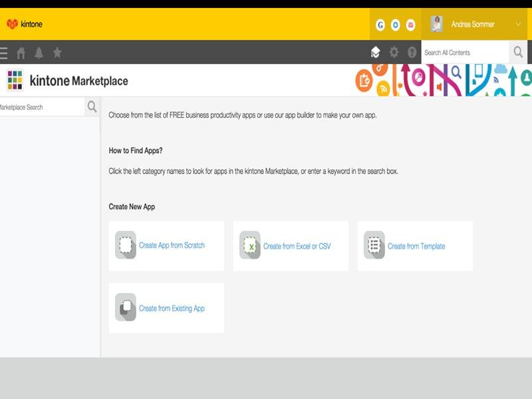The image size is (532, 399).
Task: Open Create from Template link
Action: (416, 246)
